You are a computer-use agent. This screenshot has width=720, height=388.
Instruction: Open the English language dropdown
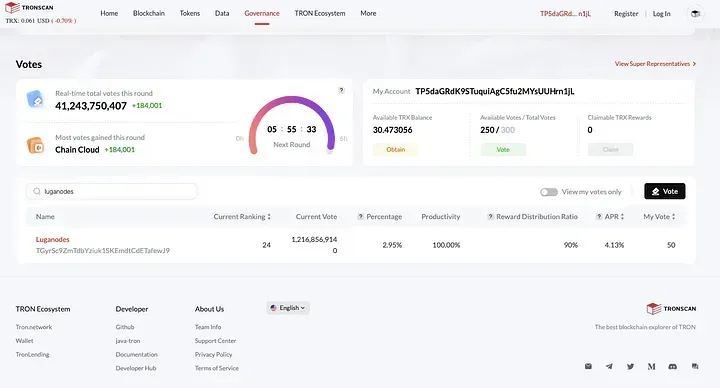pos(288,308)
